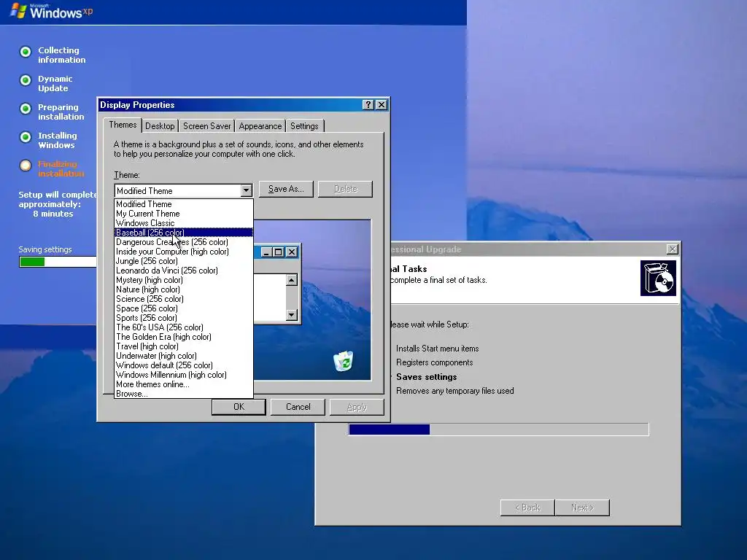The height and width of the screenshot is (560, 747).
Task: Click the Dynamic Update step indicator
Action: tap(26, 80)
